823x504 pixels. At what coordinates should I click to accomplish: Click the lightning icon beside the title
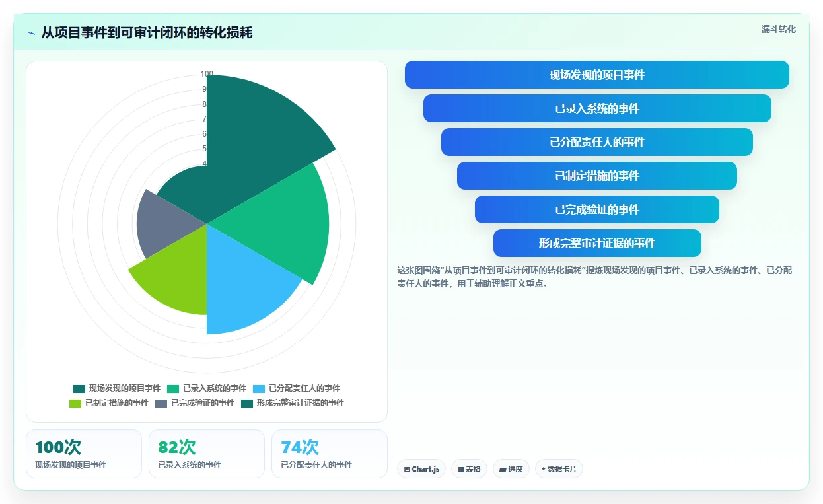pos(31,33)
